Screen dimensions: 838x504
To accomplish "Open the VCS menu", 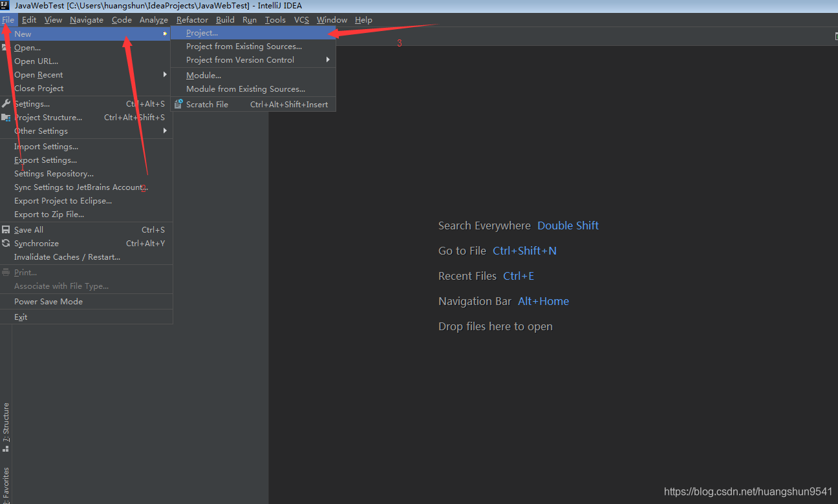I will click(301, 20).
